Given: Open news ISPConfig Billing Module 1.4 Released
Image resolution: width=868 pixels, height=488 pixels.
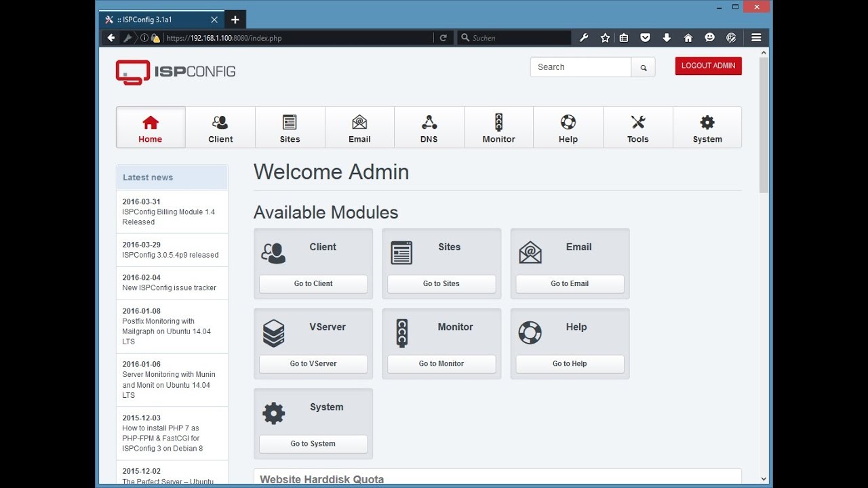Looking at the screenshot, I should click(x=169, y=217).
